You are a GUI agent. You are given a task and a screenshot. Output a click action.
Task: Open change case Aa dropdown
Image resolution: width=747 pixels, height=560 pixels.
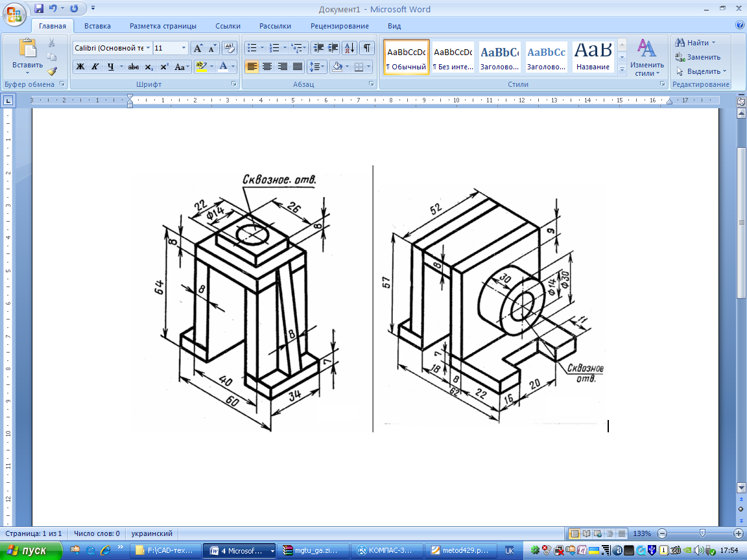(x=182, y=67)
